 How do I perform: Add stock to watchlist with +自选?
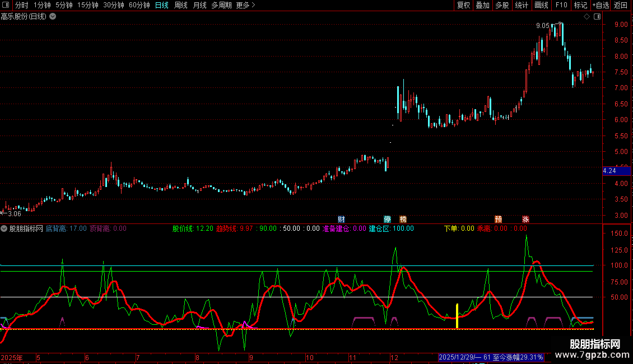point(601,5)
